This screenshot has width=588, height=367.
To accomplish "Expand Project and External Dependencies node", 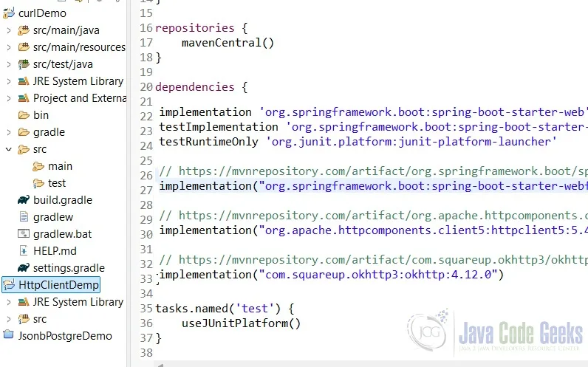I will pyautogui.click(x=9, y=98).
